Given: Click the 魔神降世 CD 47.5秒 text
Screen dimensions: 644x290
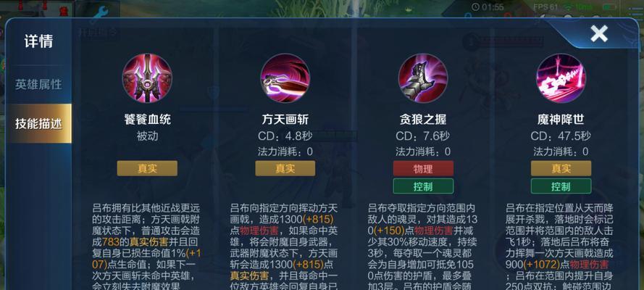Looking at the screenshot, I should click(561, 136).
